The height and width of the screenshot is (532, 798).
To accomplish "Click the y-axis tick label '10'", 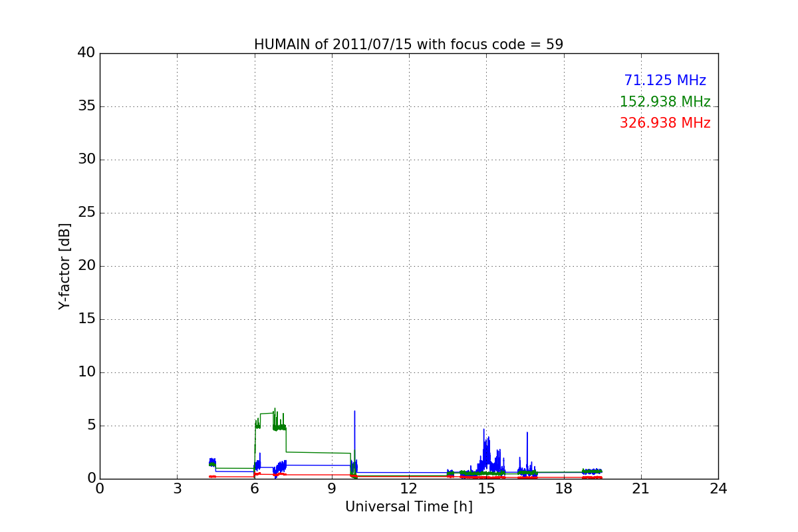I will pyautogui.click(x=86, y=372).
